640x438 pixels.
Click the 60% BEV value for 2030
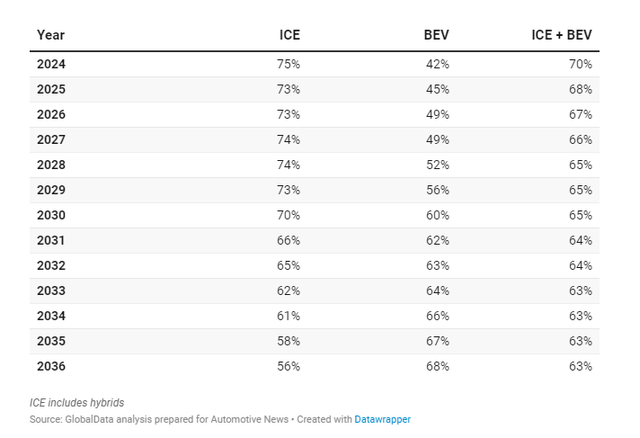tap(438, 215)
